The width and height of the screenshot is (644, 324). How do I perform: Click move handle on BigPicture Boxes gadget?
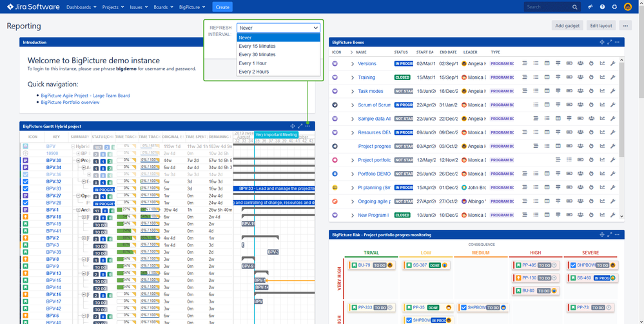click(602, 43)
